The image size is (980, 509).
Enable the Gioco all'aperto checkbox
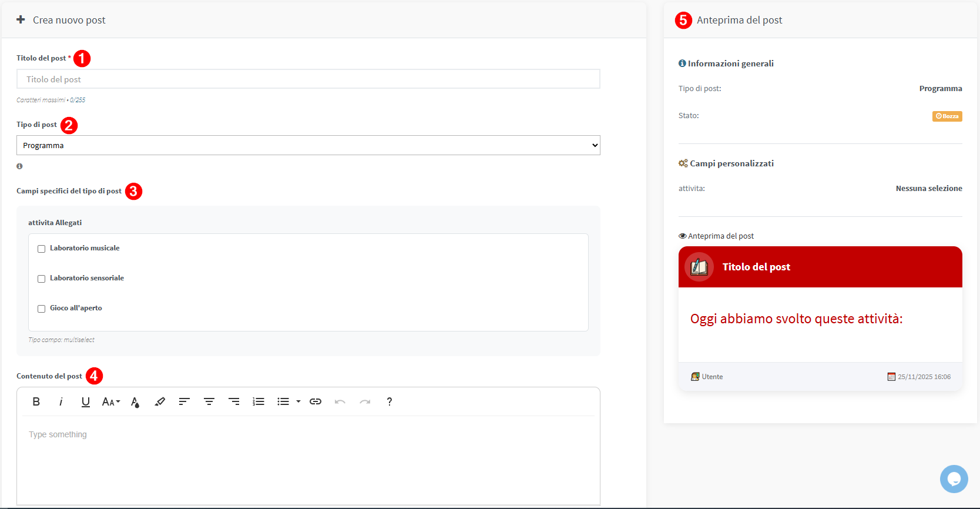tap(42, 309)
